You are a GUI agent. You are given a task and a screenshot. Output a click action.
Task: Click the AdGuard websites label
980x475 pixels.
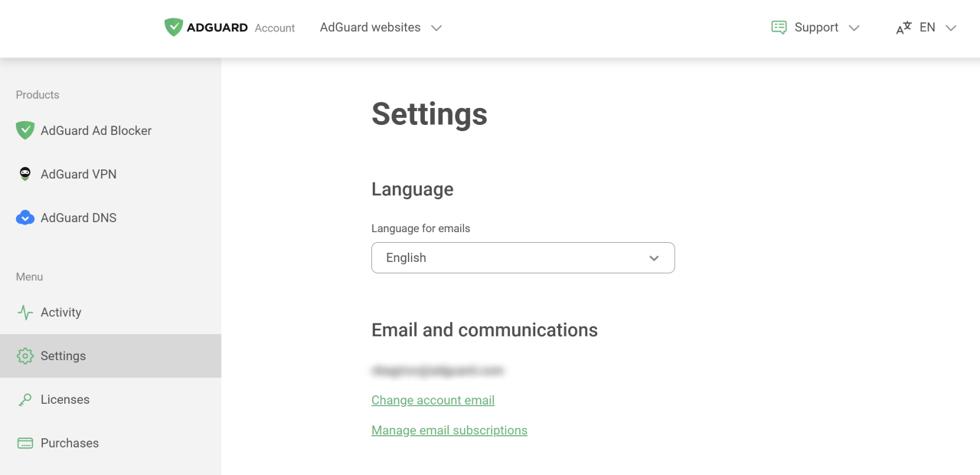point(370,28)
